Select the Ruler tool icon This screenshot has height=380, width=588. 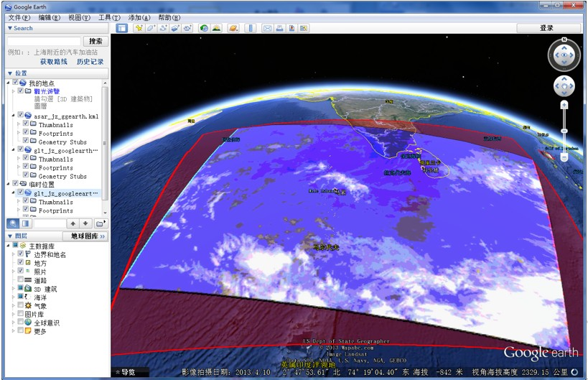coord(251,28)
